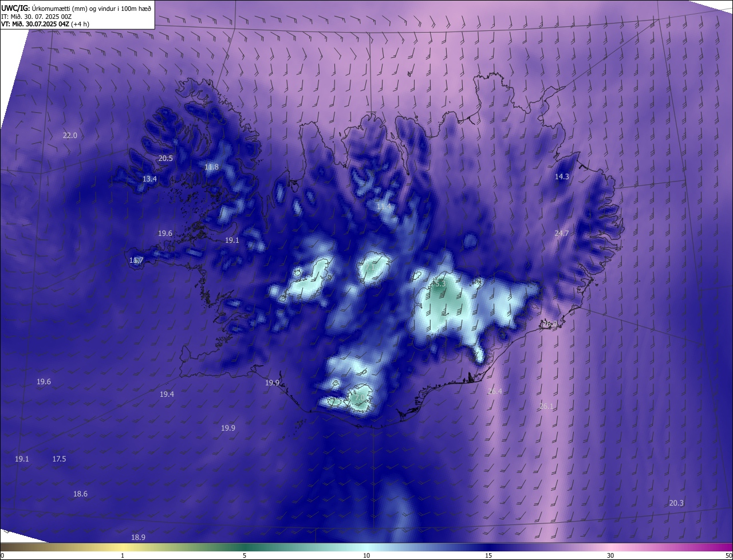Click the 26.1 value label
This screenshot has width=733, height=560.
point(547,407)
